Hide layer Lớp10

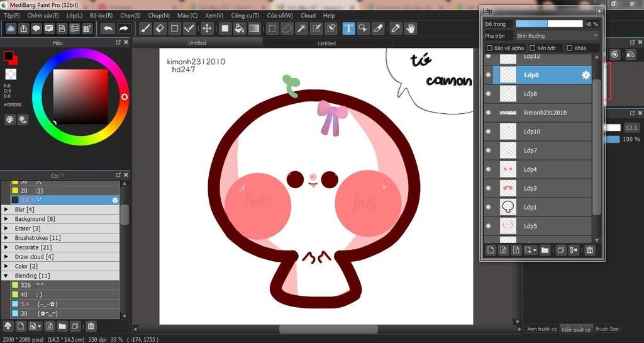(488, 132)
